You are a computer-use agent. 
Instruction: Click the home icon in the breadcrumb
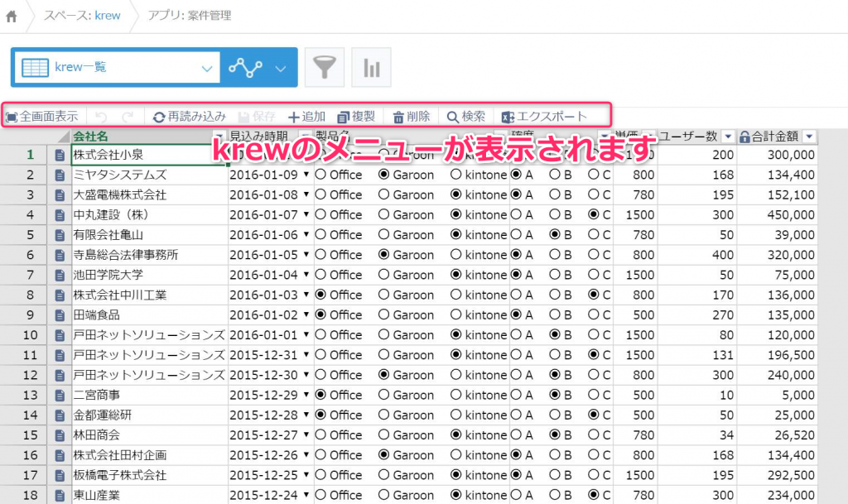pos(11,14)
